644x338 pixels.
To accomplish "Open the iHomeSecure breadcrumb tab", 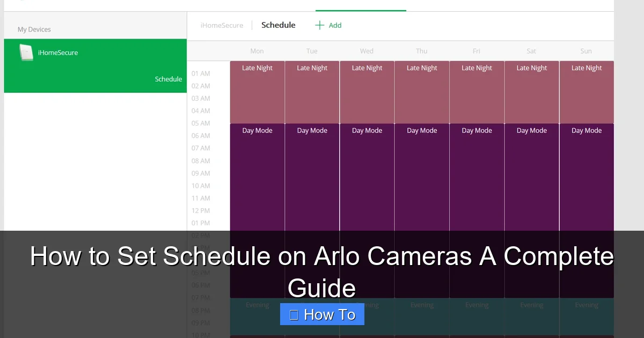I will click(221, 25).
